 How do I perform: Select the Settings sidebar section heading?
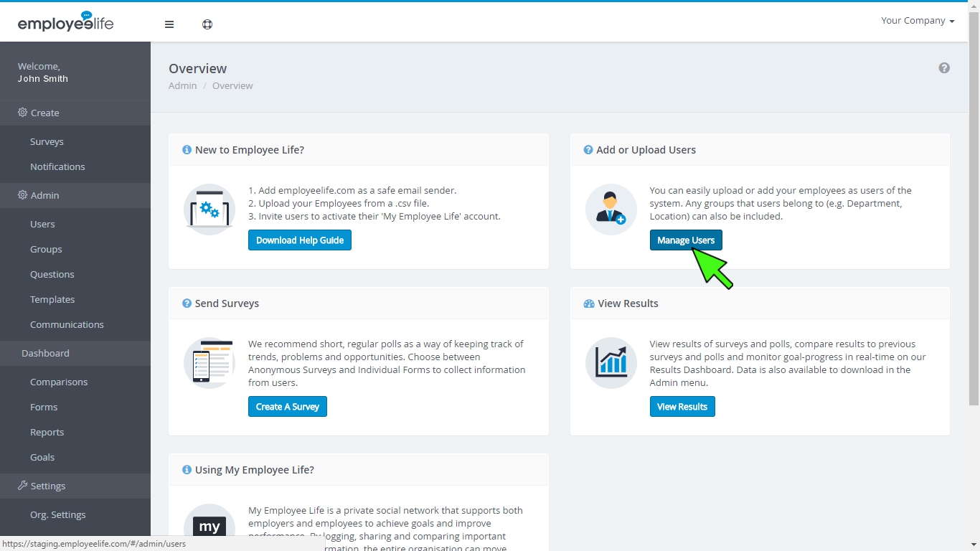pos(75,486)
